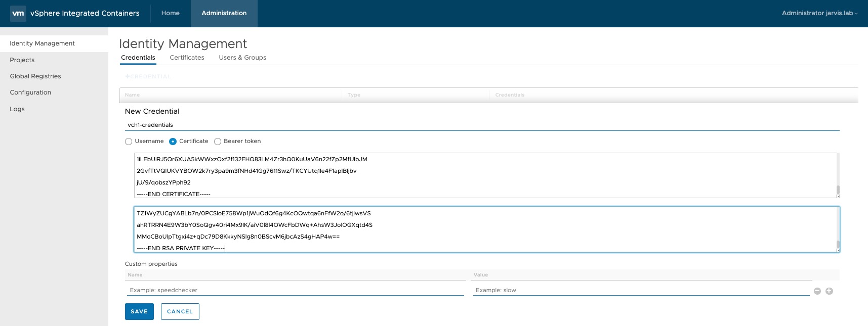
Task: Focus the credential name field vch1-credentials
Action: point(482,125)
